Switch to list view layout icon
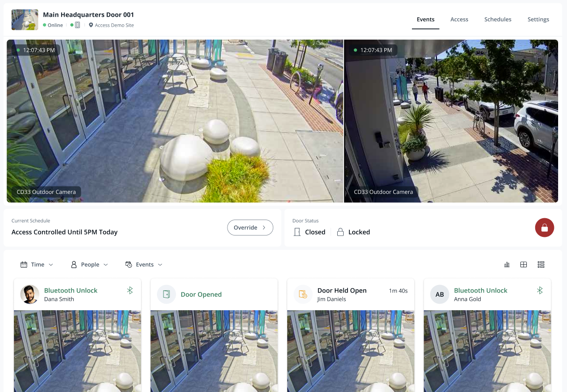The image size is (567, 392). point(541,264)
